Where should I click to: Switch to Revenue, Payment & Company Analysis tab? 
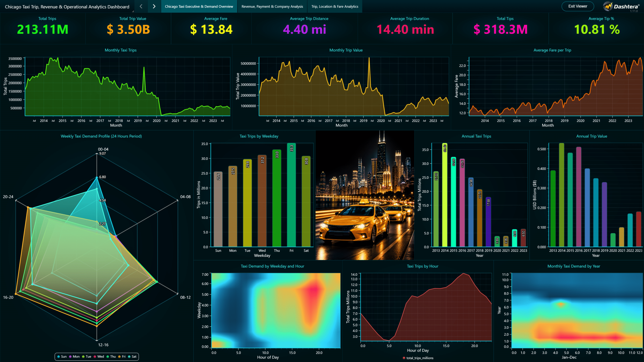[x=272, y=7]
